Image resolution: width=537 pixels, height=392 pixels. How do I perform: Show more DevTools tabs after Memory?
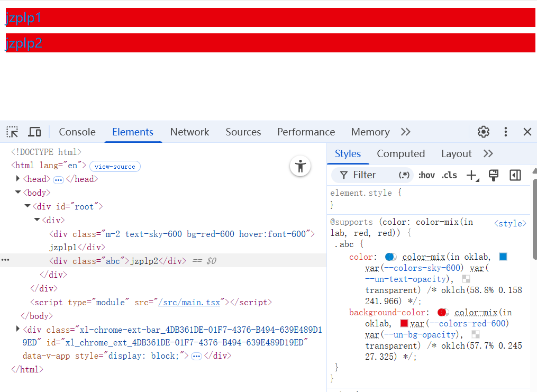coord(405,132)
